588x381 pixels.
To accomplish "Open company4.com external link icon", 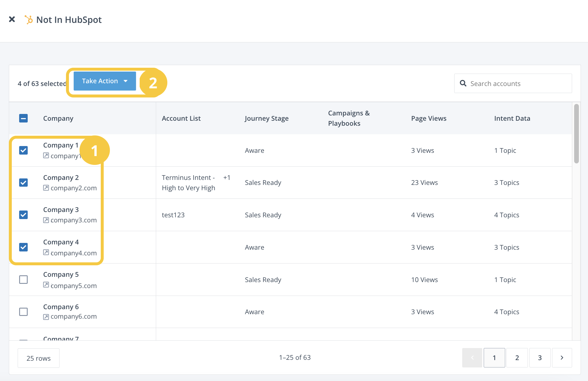I will click(x=46, y=252).
